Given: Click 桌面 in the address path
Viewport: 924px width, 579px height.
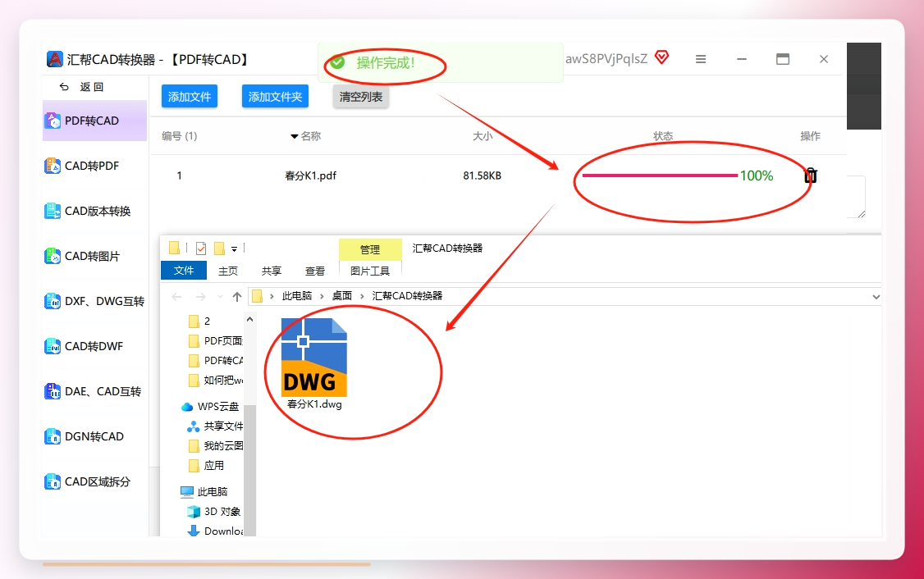Looking at the screenshot, I should pyautogui.click(x=342, y=296).
